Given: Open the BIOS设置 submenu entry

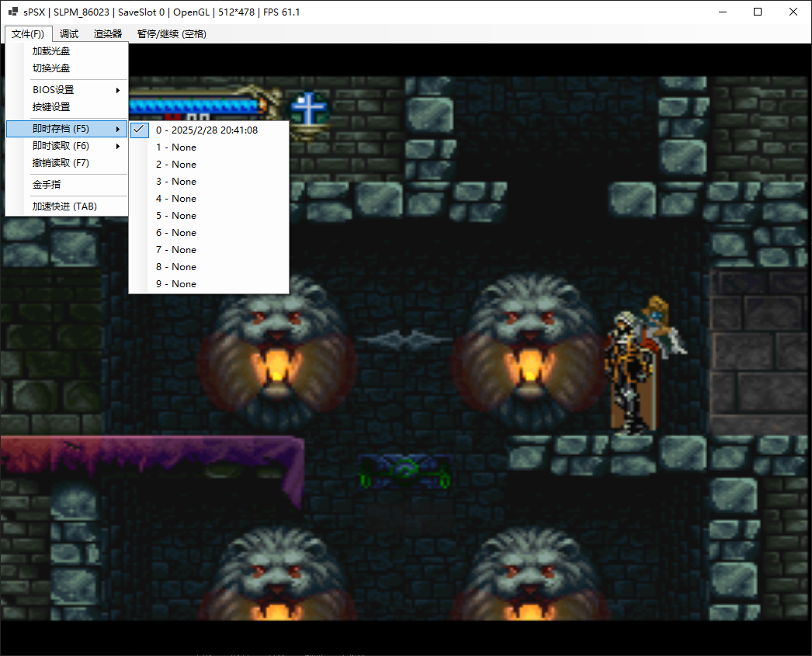Looking at the screenshot, I should tap(67, 89).
